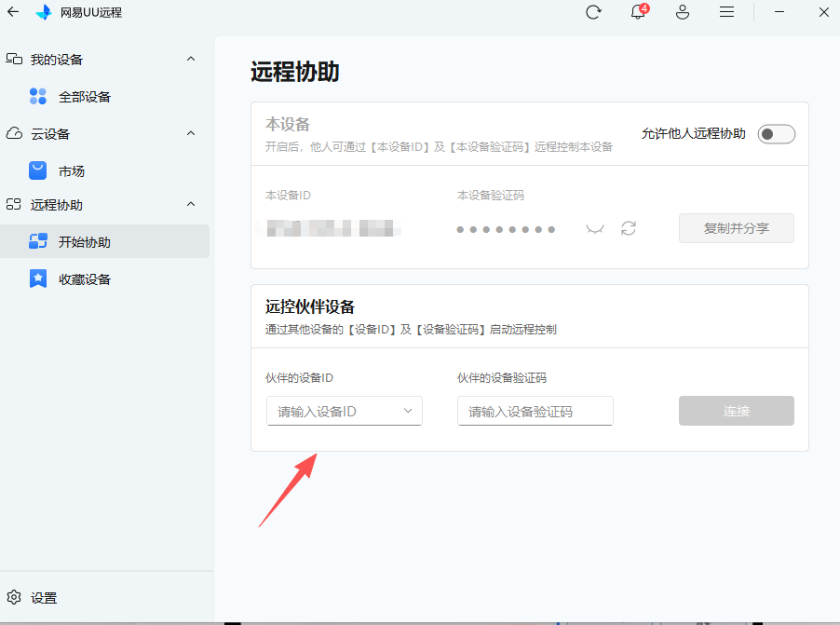Collapse the 云设备 section chevron
The width and height of the screenshot is (840, 625).
point(191,133)
